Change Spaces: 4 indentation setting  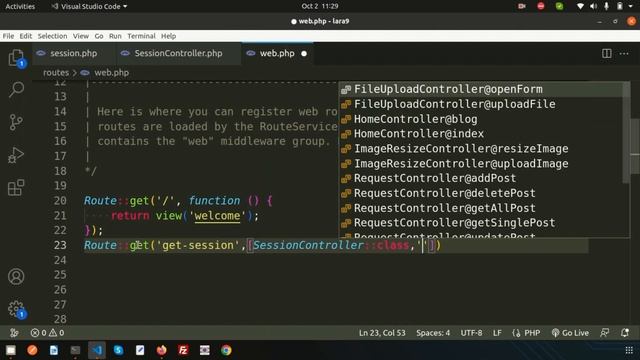433,333
